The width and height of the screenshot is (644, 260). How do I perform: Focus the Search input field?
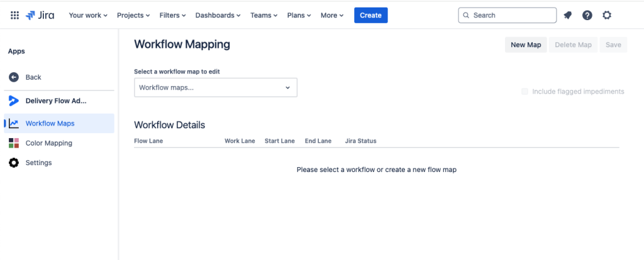508,15
